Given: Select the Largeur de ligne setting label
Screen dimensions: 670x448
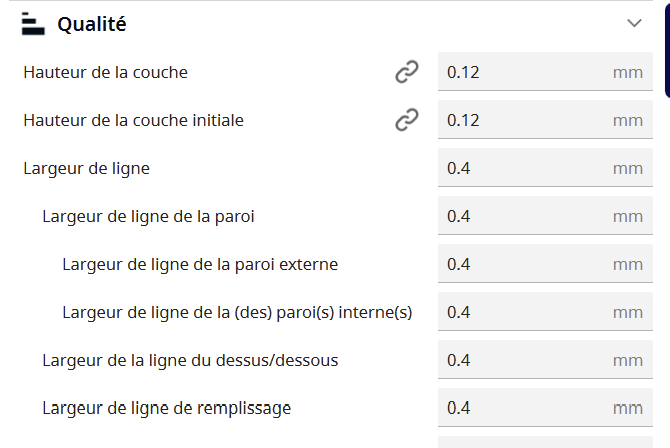Looking at the screenshot, I should 86,168.
